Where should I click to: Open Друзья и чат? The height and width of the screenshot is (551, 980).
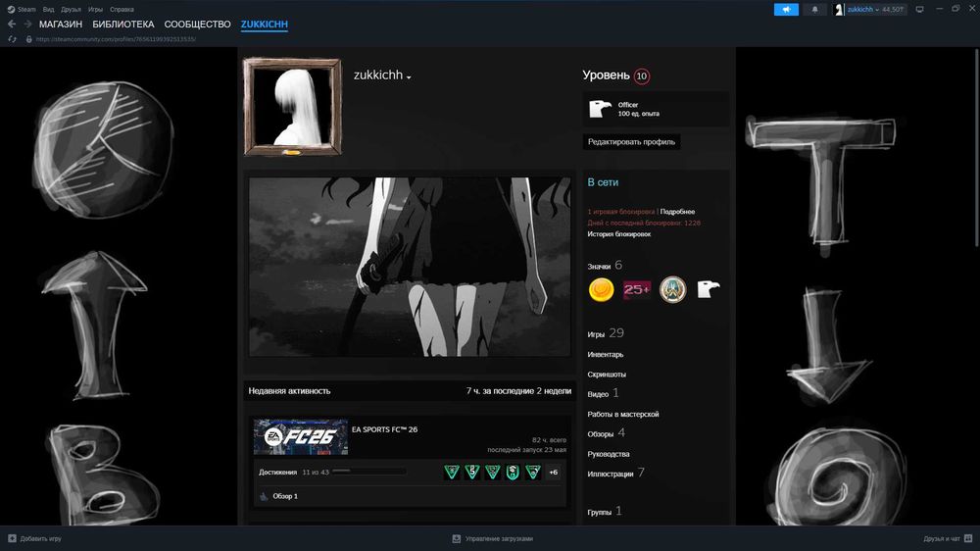click(948, 538)
